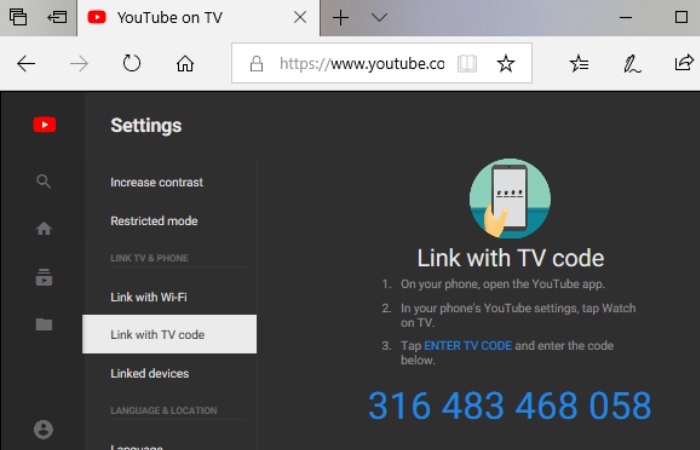This screenshot has height=450, width=700.
Task: Click the browser forward arrow
Action: tap(79, 64)
